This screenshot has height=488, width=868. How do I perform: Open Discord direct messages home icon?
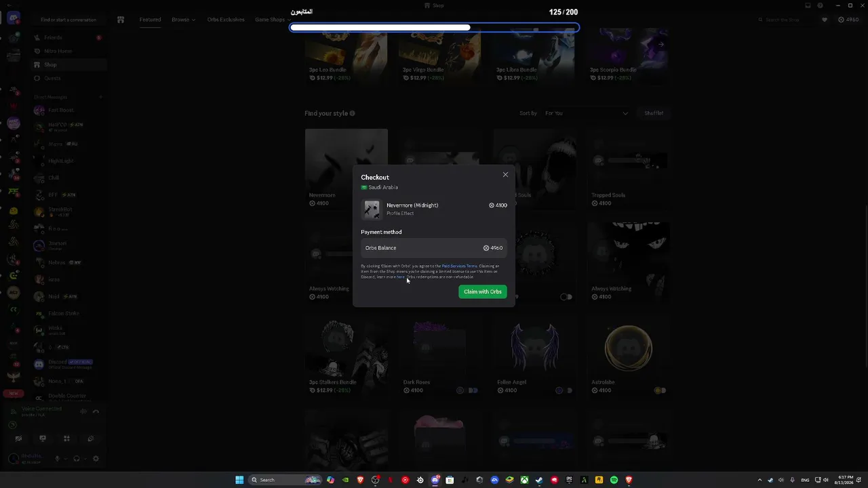click(14, 18)
